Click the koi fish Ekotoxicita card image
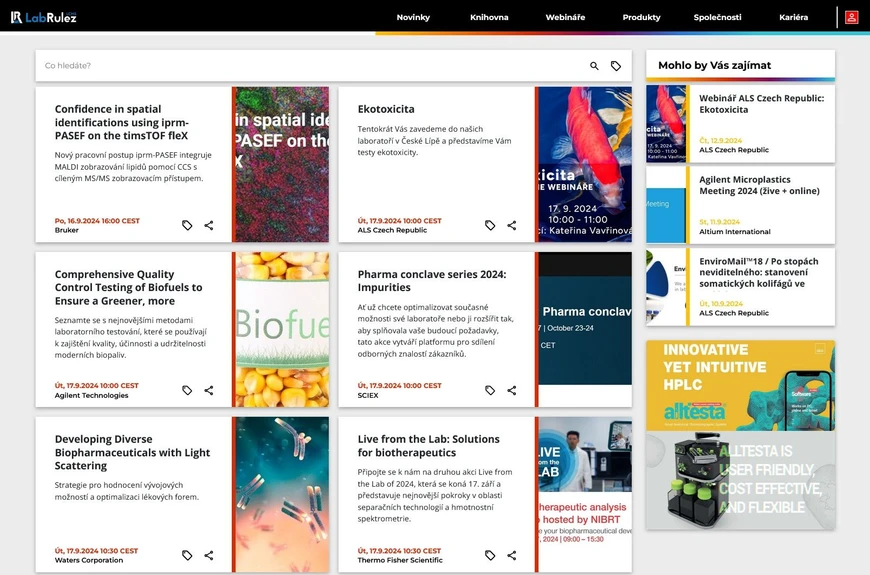870x575 pixels. tap(585, 164)
